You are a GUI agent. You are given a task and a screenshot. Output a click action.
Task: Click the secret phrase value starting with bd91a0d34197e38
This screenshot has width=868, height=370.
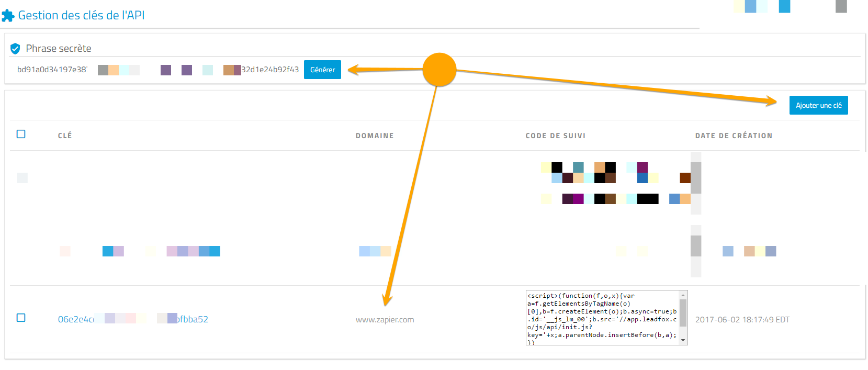pyautogui.click(x=158, y=70)
